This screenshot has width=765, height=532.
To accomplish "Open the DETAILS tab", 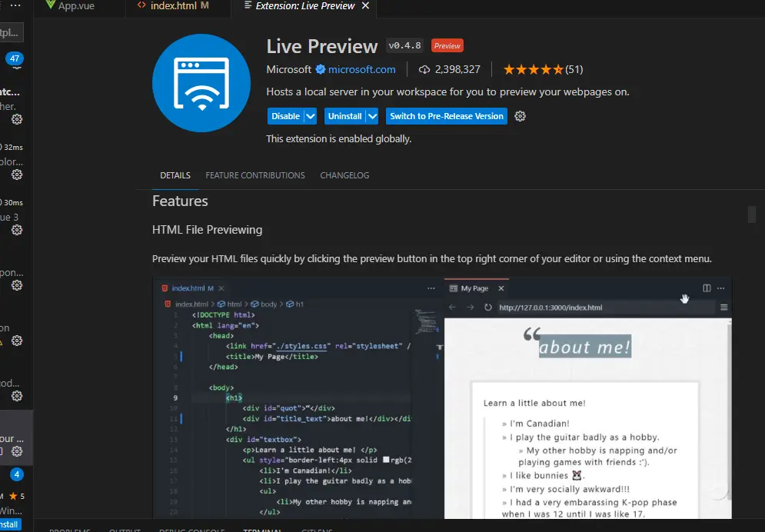I will click(x=175, y=175).
